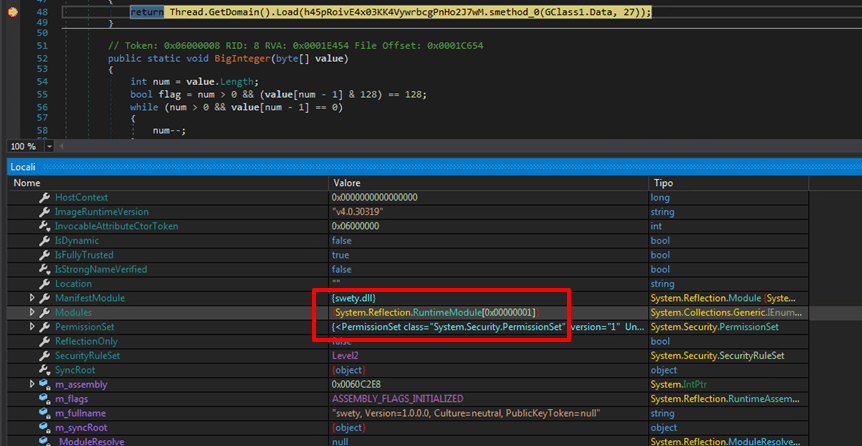Select the m_fullname value string
The height and width of the screenshot is (446, 862).
(466, 413)
